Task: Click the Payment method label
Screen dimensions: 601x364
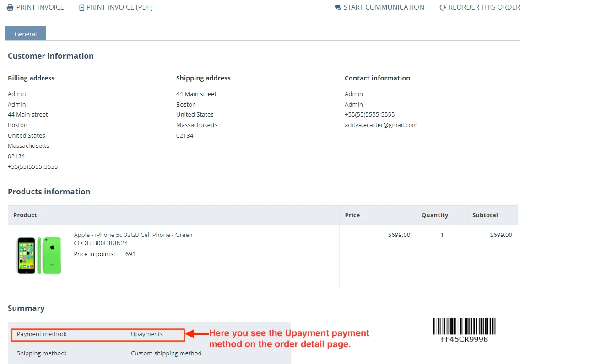Action: [42, 334]
